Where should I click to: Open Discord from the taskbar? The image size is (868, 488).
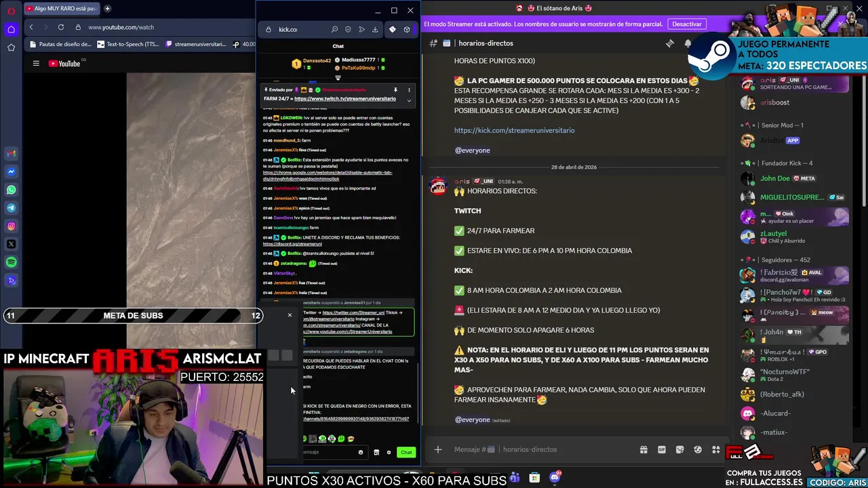pyautogui.click(x=555, y=477)
